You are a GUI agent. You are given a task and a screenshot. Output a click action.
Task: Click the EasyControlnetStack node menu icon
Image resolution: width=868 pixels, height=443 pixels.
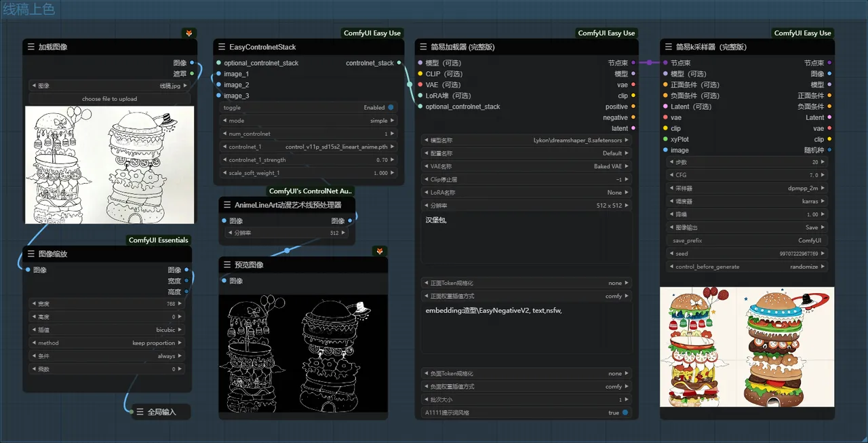pos(222,47)
